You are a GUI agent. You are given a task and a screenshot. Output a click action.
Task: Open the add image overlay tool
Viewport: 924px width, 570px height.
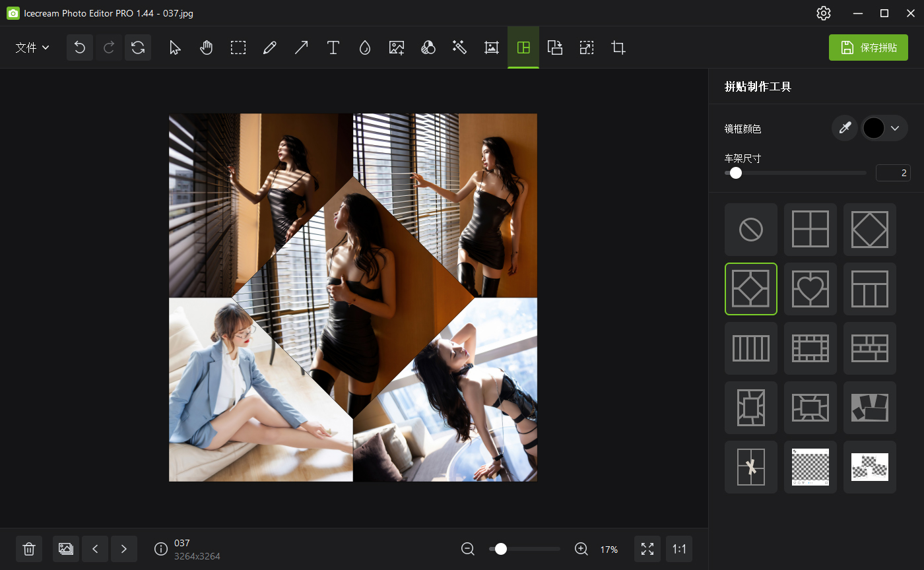click(x=396, y=47)
